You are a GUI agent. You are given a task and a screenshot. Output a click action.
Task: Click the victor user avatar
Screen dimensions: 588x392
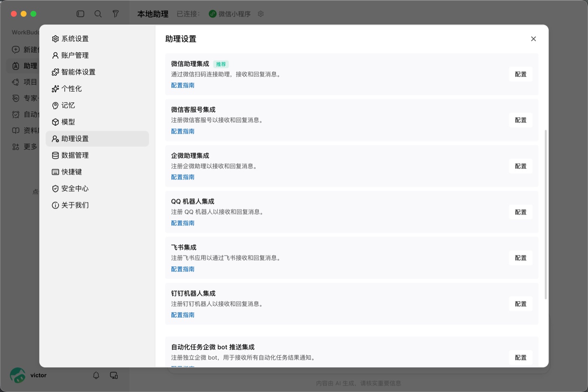point(18,375)
